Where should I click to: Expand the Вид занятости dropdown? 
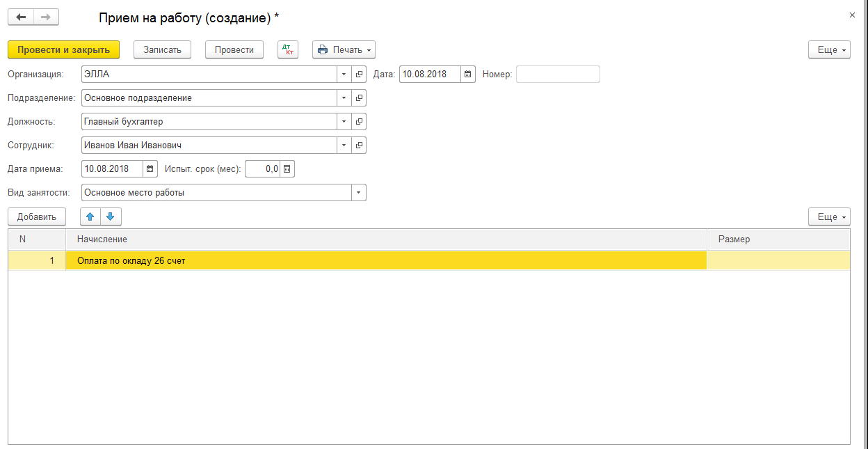359,193
